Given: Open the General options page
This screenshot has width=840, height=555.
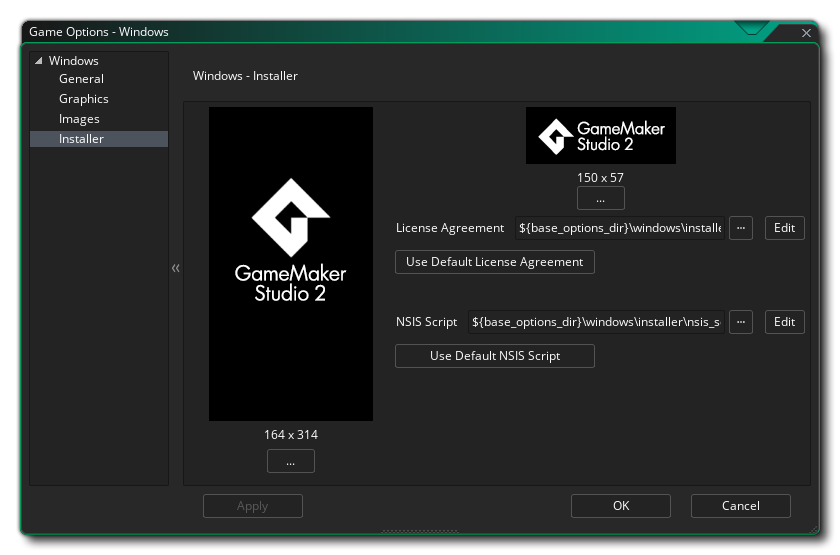Looking at the screenshot, I should (81, 79).
